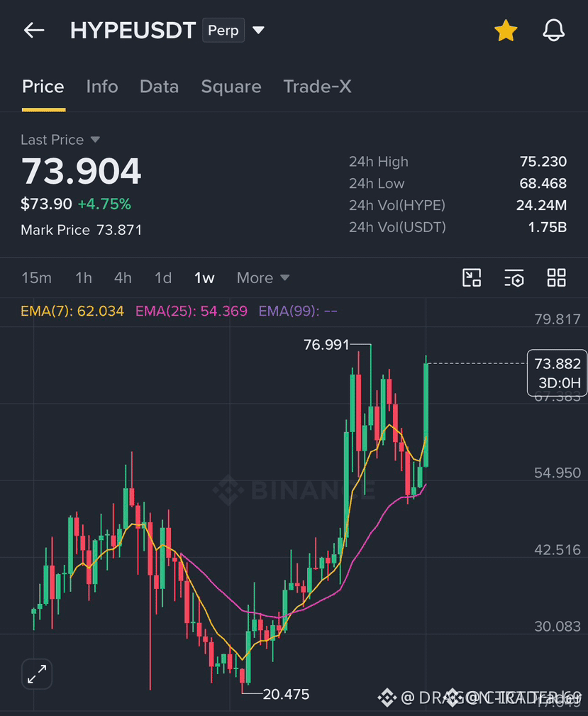Viewport: 588px width, 716px height.
Task: Switch to the Trade-X tab
Action: click(x=318, y=87)
